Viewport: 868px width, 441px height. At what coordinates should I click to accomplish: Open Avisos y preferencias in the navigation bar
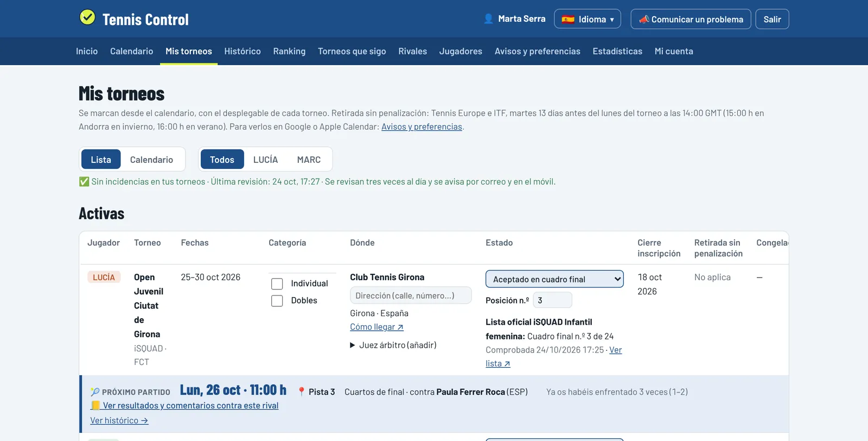538,51
